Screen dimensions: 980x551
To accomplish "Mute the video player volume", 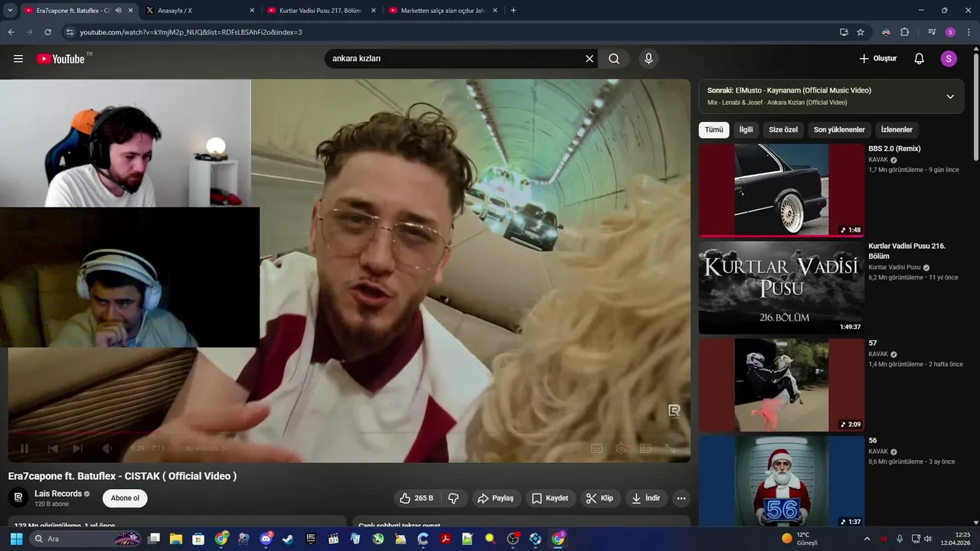I will coord(107,448).
